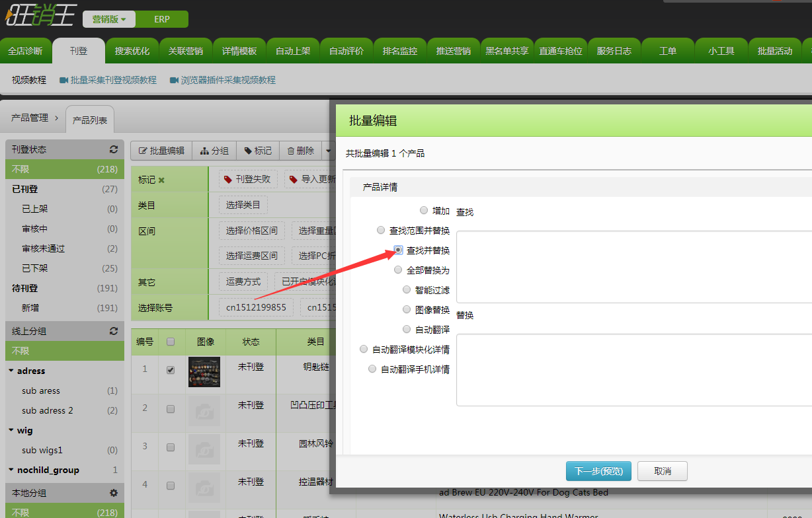Viewport: 812px width, 518px height.
Task: Check the checkbox for row 3
Action: [171, 447]
